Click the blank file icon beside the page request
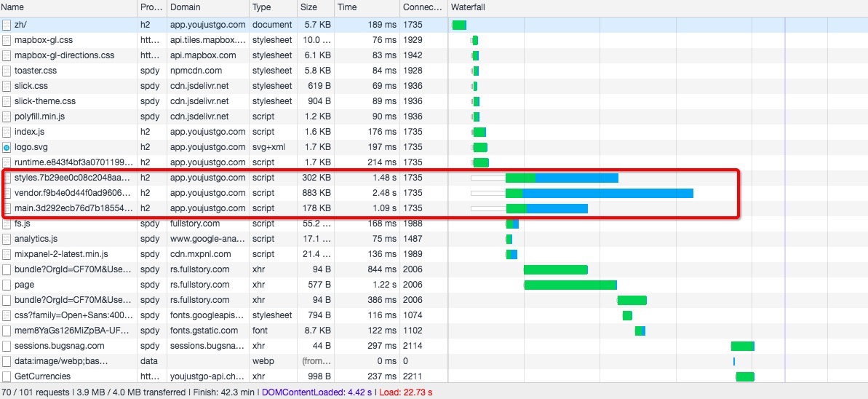This screenshot has height=399, width=868. pos(6,285)
